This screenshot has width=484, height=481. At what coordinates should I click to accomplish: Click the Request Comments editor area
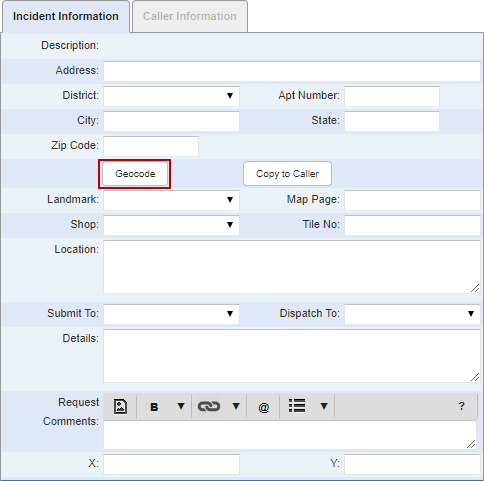click(290, 435)
